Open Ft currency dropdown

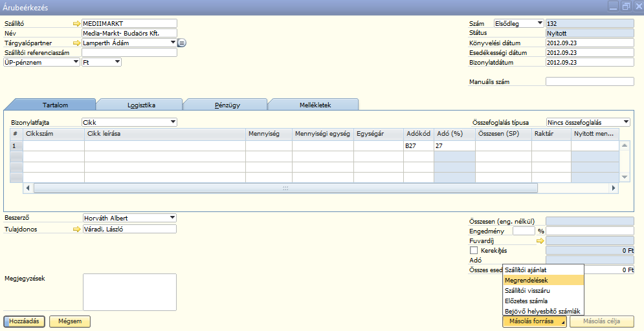pyautogui.click(x=117, y=62)
